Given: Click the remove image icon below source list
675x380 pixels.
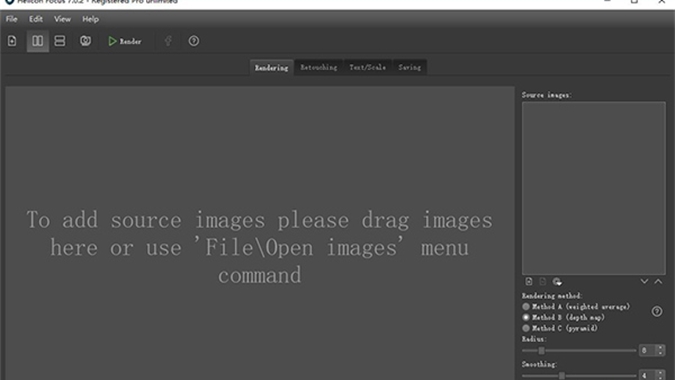Looking at the screenshot, I should [542, 281].
